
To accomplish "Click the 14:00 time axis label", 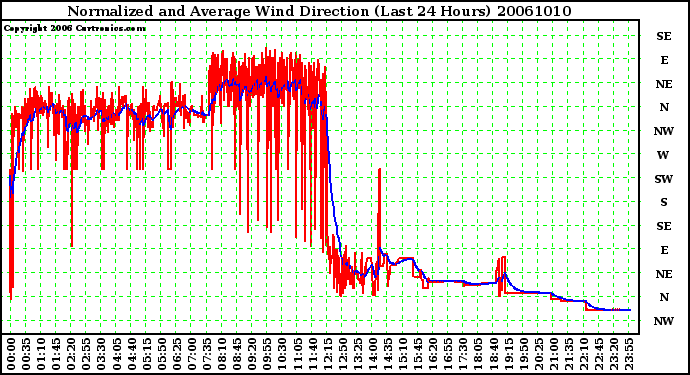I will 373,354.
